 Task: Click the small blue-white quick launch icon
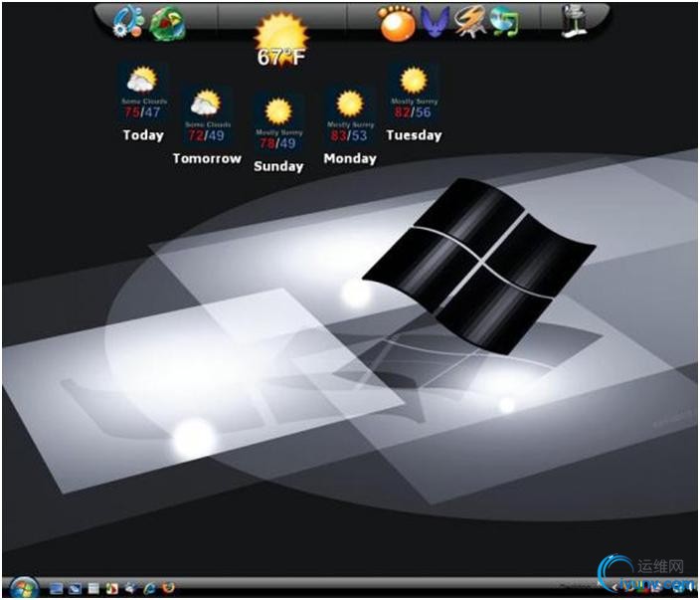coord(130,588)
